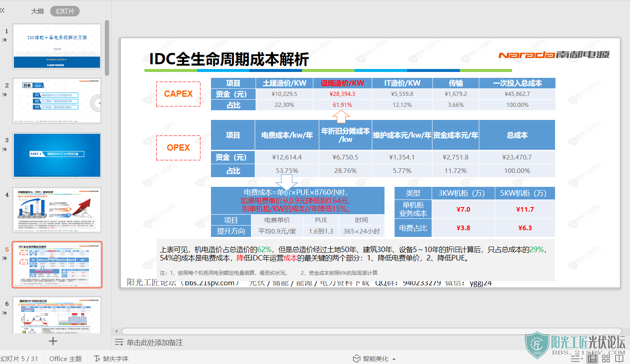Click the ¥11.7 cell in cabinet table
Image resolution: width=630 pixels, height=364 pixels.
pos(525,209)
